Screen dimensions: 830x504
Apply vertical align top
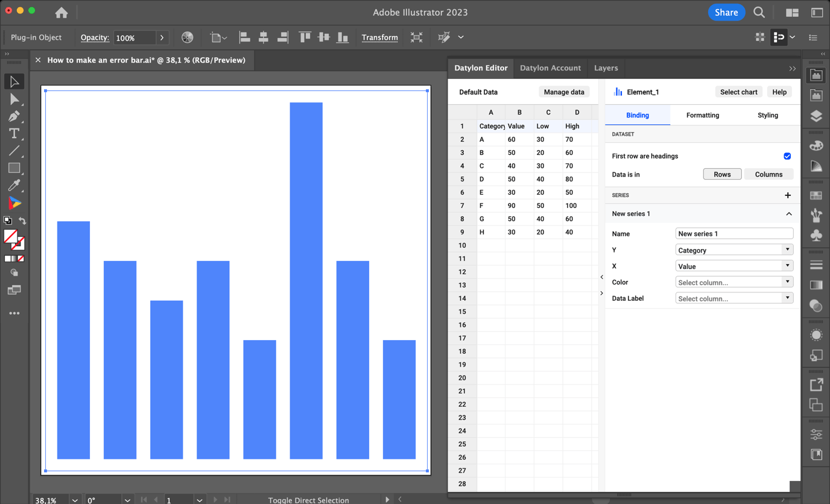(305, 37)
